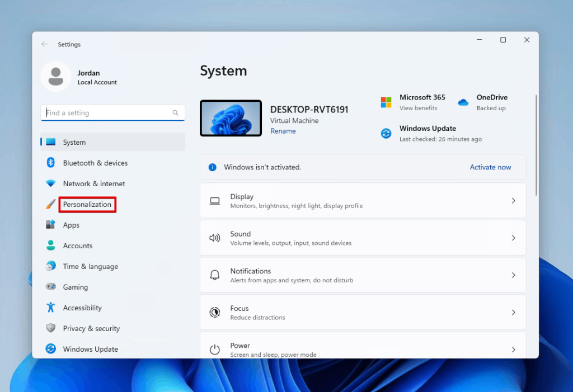
Task: Select the Apps icon in sidebar
Action: tap(51, 225)
